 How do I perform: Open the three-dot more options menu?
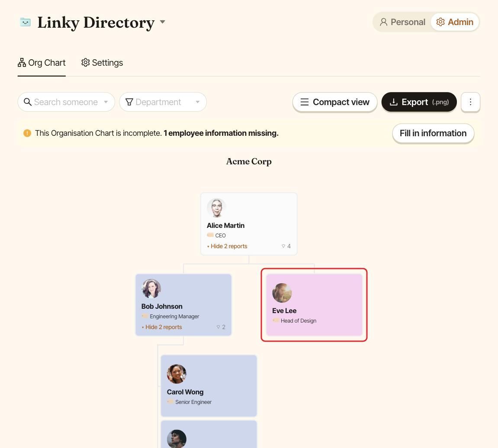coord(470,102)
